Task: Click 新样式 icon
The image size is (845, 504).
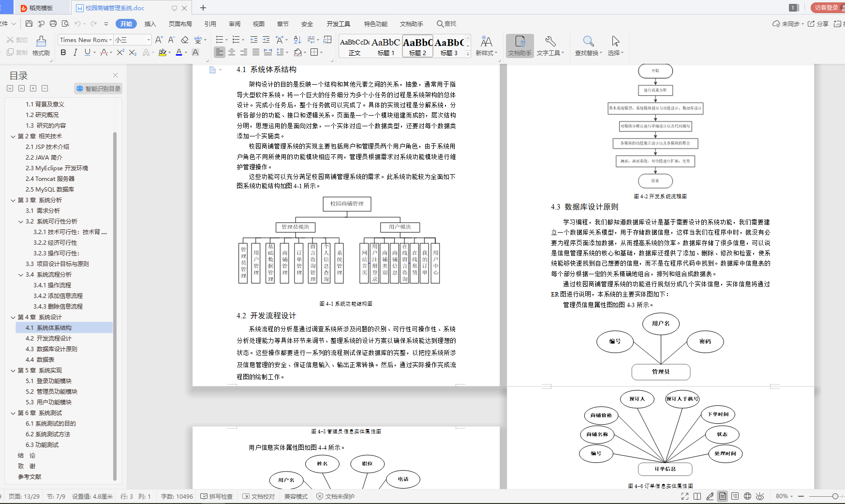Action: tap(486, 46)
